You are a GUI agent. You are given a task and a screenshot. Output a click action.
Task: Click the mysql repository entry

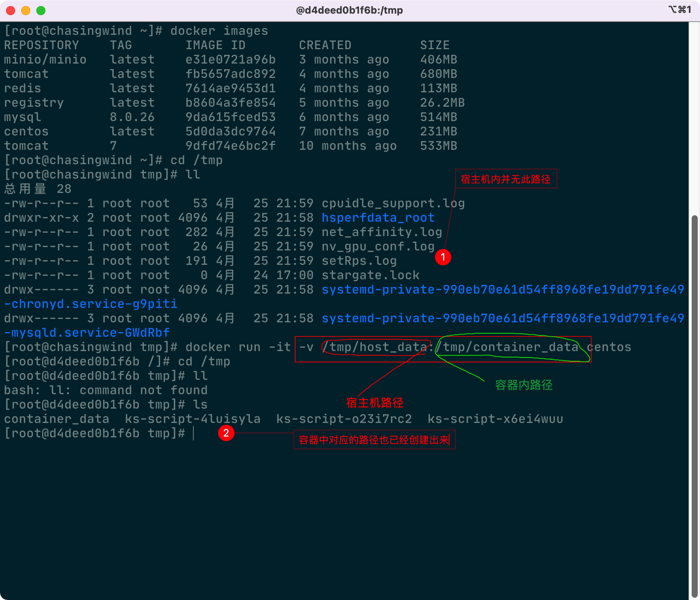pos(22,117)
